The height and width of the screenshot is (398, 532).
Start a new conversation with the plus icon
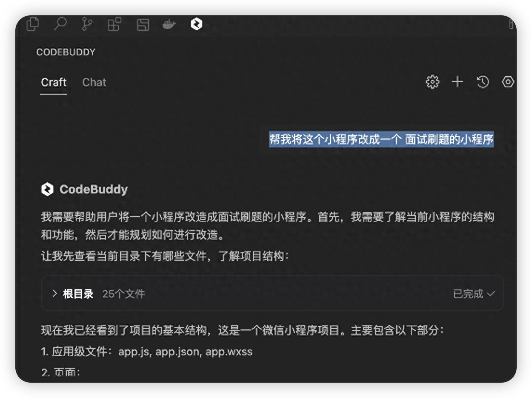pyautogui.click(x=457, y=82)
